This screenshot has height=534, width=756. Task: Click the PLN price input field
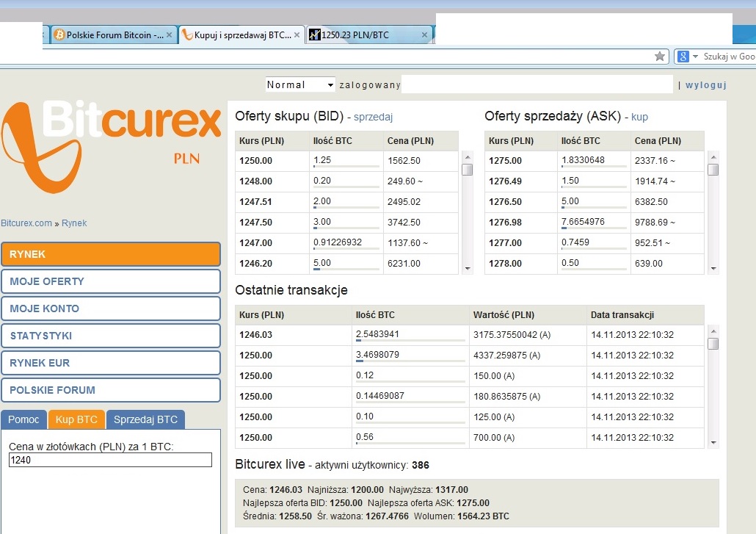pyautogui.click(x=110, y=460)
